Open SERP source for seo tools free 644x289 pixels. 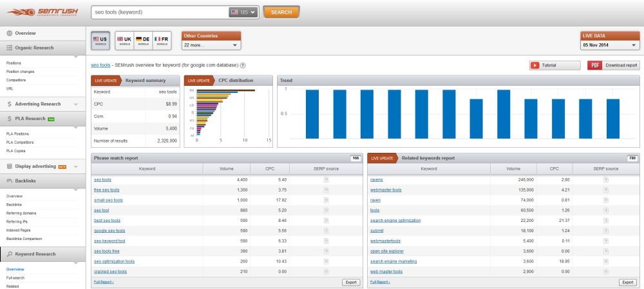click(x=326, y=251)
